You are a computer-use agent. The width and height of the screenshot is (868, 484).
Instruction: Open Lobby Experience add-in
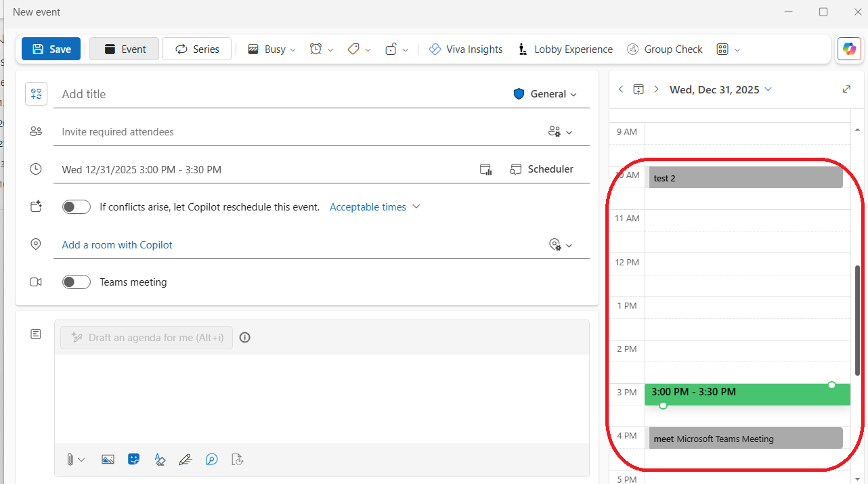[x=565, y=49]
